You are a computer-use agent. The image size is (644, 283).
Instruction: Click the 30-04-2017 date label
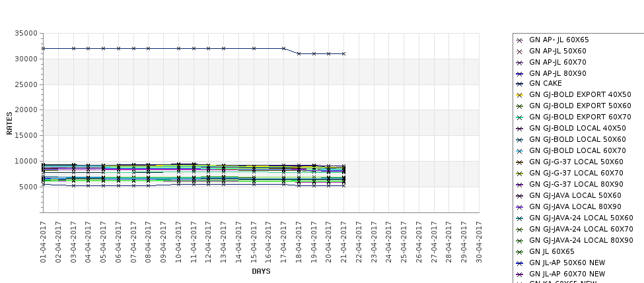point(479,242)
